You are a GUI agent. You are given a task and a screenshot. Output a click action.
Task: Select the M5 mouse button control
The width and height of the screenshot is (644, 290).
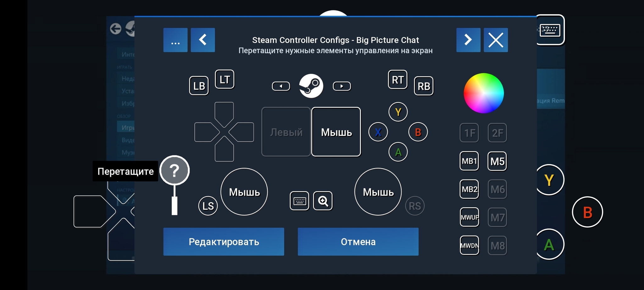point(497,161)
